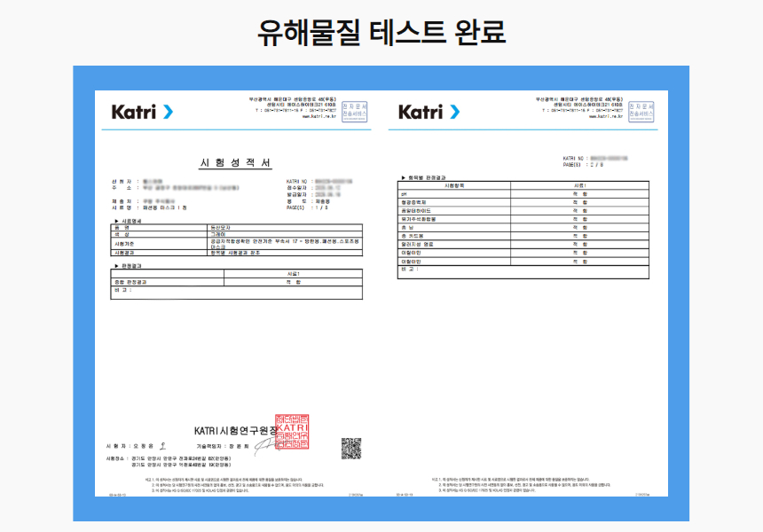Click the underlined title 시험성적서
The image size is (763, 532).
tap(235, 163)
